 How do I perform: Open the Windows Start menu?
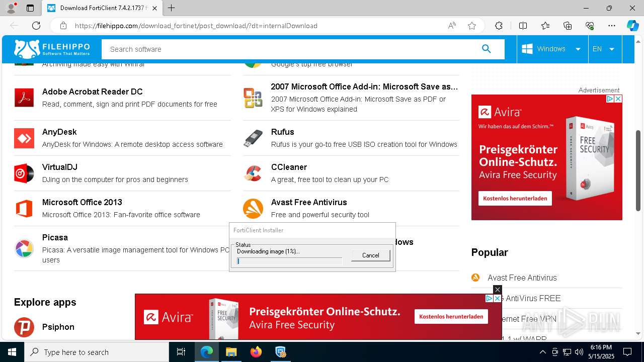(12, 352)
